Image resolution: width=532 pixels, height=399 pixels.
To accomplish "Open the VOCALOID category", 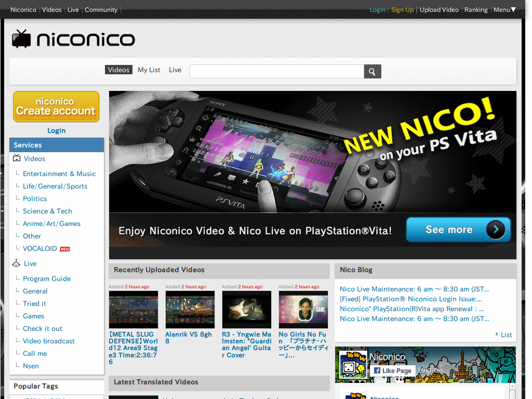I will 39,249.
